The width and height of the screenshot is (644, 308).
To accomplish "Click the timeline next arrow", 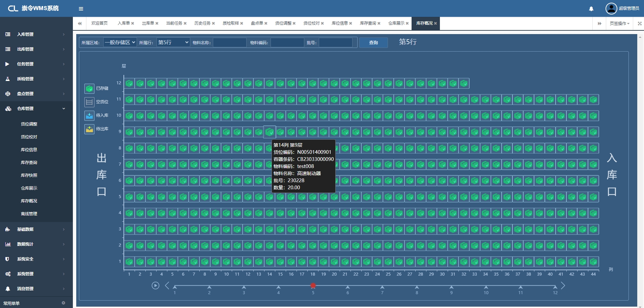I will pyautogui.click(x=563, y=286).
